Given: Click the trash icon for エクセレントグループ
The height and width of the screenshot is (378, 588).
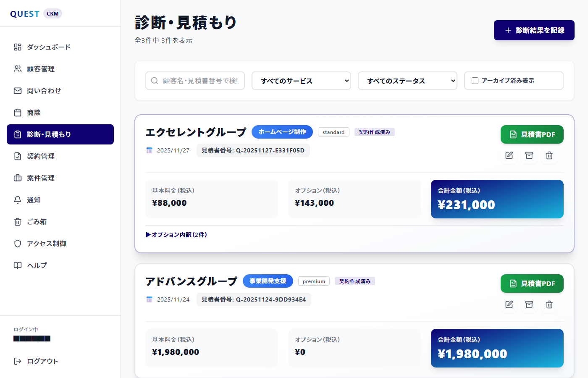Looking at the screenshot, I should (x=549, y=155).
